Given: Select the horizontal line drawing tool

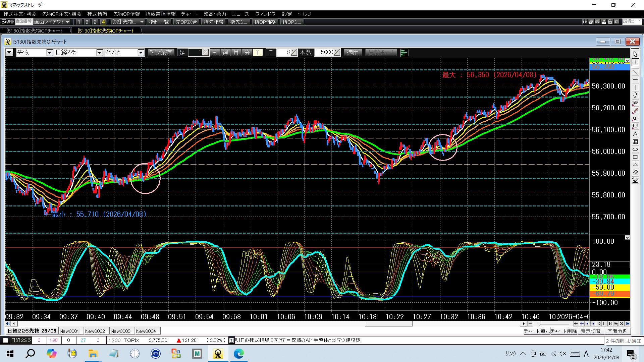Looking at the screenshot, I should coord(635,80).
